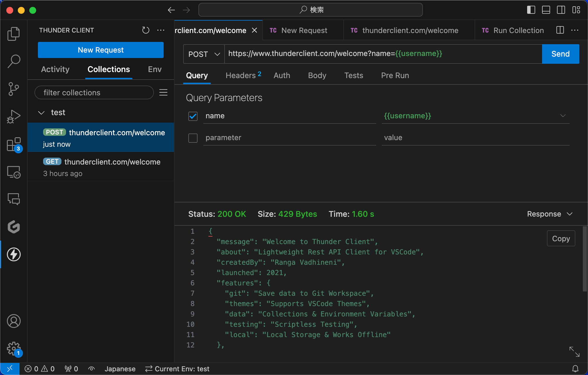Screen dimensions: 588x375
Task: Open the Tests tab
Action: point(354,76)
